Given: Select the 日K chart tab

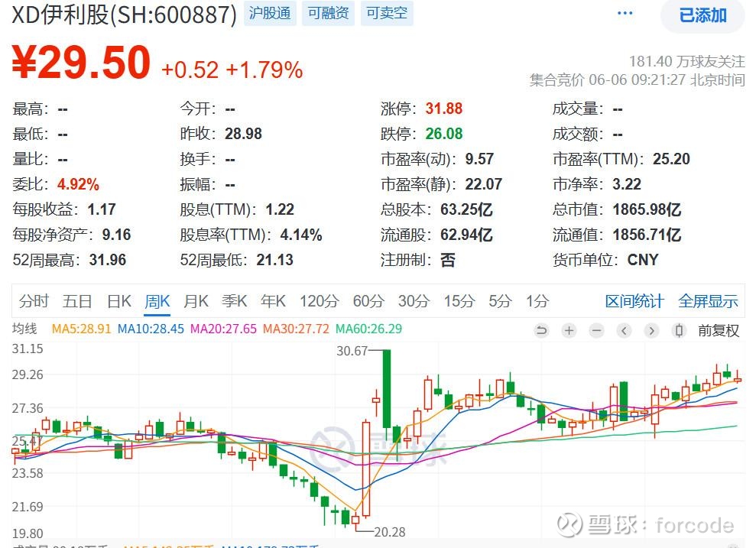Looking at the screenshot, I should tap(119, 301).
